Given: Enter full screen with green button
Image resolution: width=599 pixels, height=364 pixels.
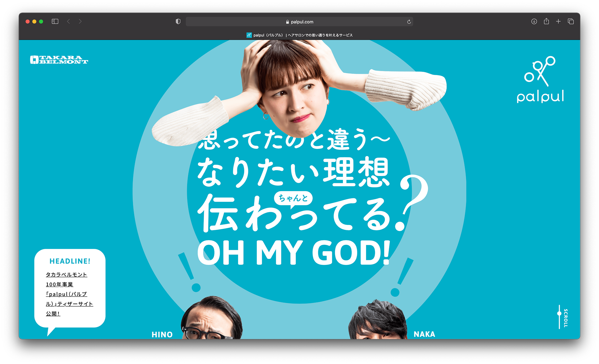Looking at the screenshot, I should point(41,22).
